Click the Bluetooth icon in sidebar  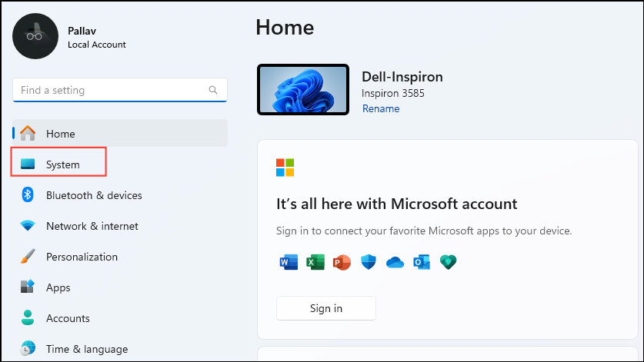click(x=28, y=194)
